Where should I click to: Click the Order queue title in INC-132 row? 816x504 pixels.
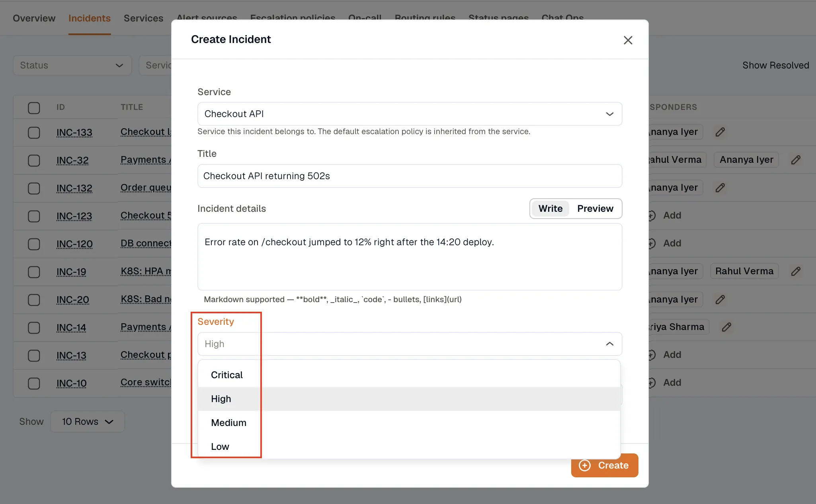pyautogui.click(x=146, y=188)
